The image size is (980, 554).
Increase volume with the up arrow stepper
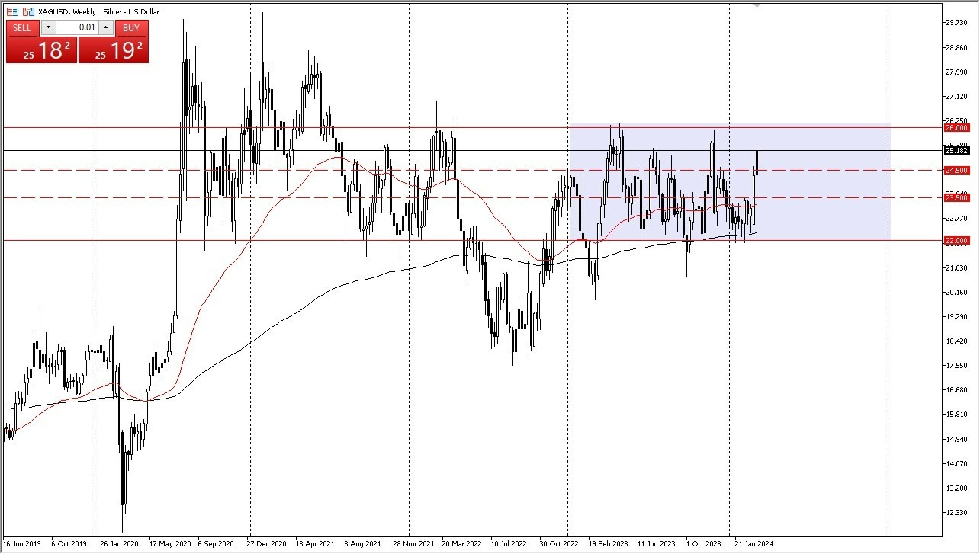point(105,27)
